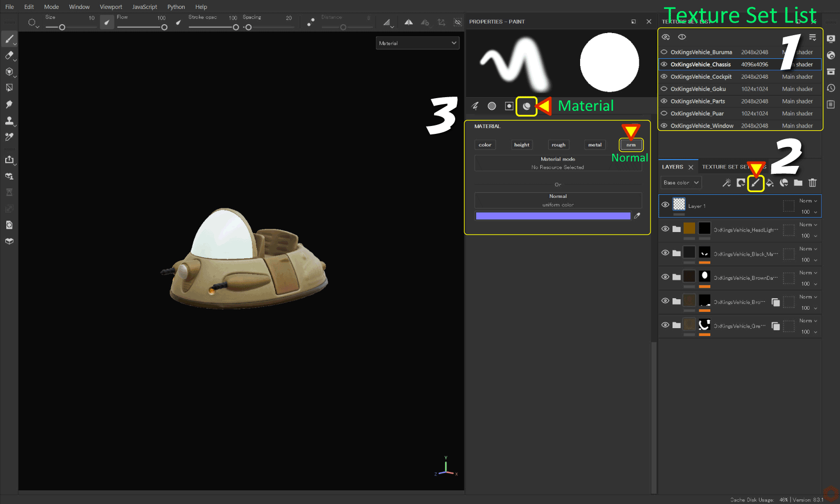This screenshot has width=840, height=504.
Task: Open Display settings camera icon
Action: click(x=831, y=39)
